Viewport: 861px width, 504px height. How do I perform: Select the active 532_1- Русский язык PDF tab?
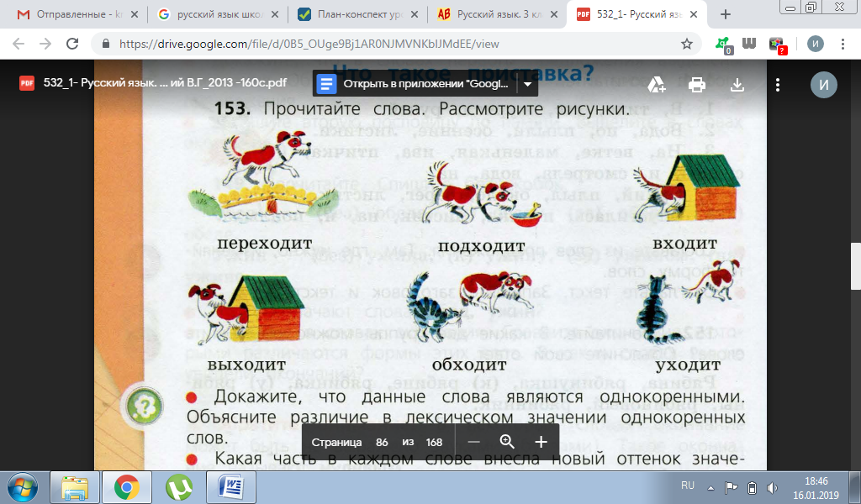tap(637, 15)
